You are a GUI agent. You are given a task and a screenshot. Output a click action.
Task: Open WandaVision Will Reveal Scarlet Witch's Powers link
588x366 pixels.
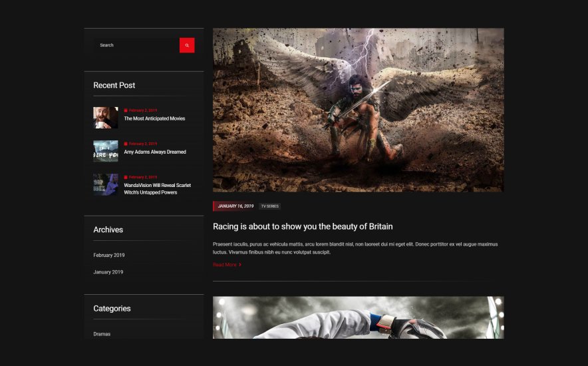coord(158,188)
